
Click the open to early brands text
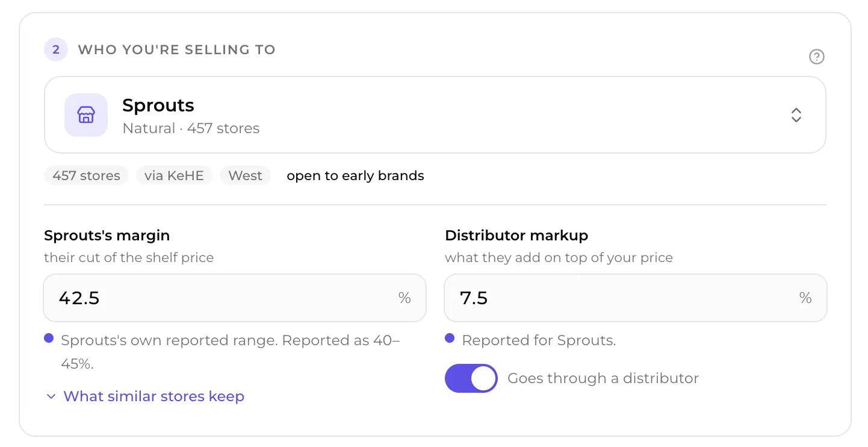point(355,176)
